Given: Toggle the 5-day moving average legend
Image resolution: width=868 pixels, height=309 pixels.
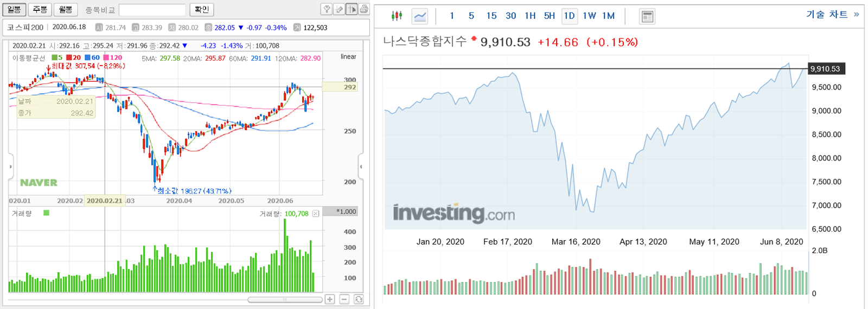Looking at the screenshot, I should click(x=57, y=57).
